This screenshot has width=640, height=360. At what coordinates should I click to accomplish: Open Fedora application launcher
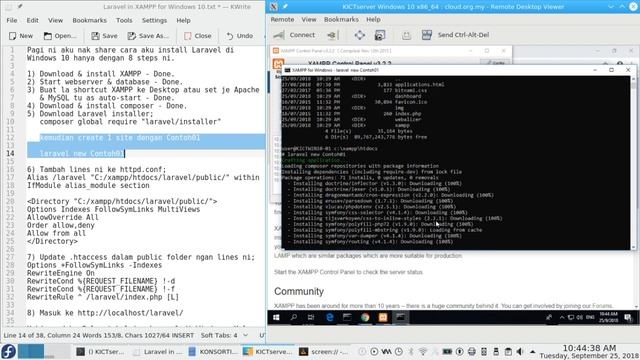[8, 351]
